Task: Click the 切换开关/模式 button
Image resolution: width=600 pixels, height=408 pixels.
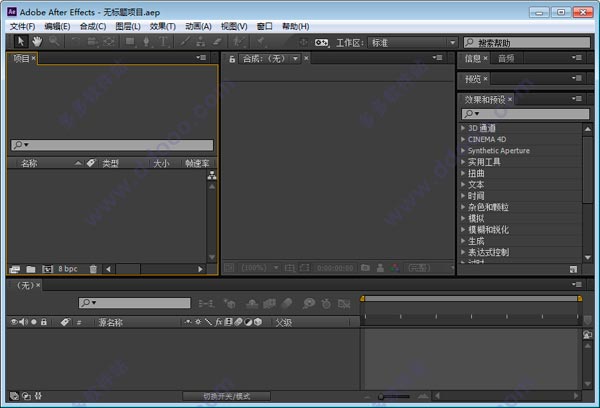Action: tap(227, 396)
